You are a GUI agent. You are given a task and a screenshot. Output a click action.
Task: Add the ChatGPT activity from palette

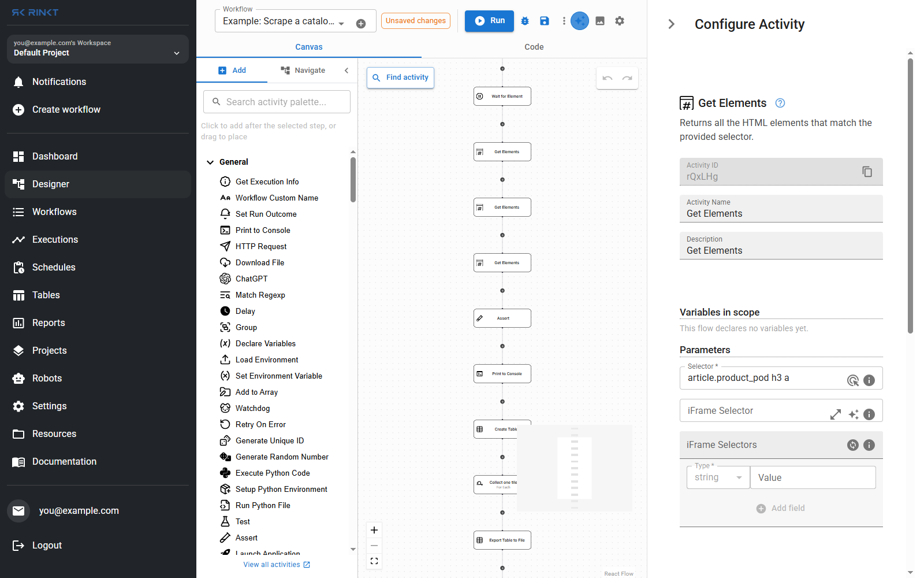[252, 279]
